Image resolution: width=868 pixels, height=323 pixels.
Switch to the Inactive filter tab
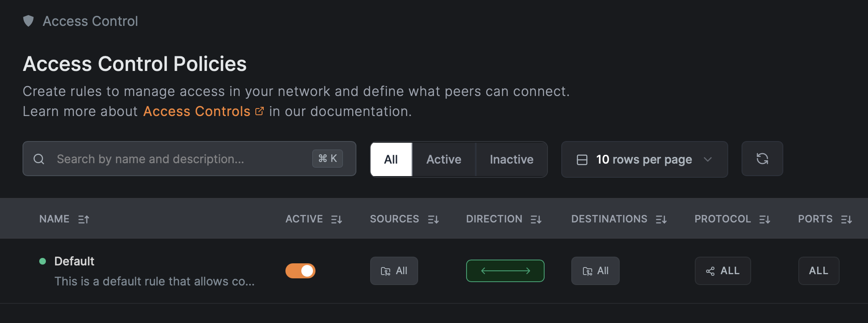pyautogui.click(x=511, y=159)
